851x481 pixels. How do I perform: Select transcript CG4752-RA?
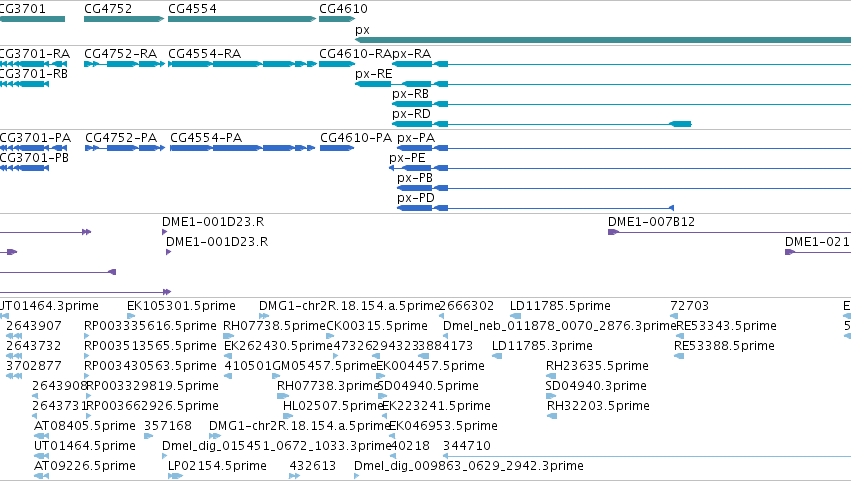coord(120,54)
